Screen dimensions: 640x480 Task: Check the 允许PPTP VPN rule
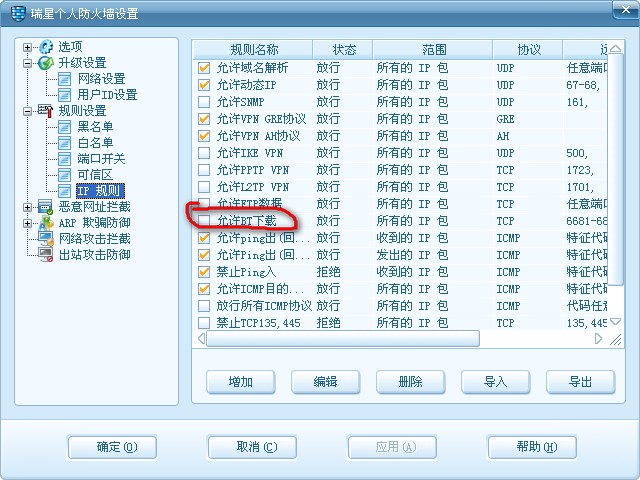tap(204, 170)
